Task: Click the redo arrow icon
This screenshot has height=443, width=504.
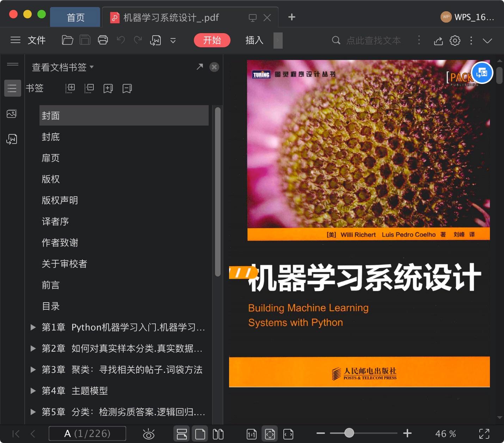Action: coord(138,40)
